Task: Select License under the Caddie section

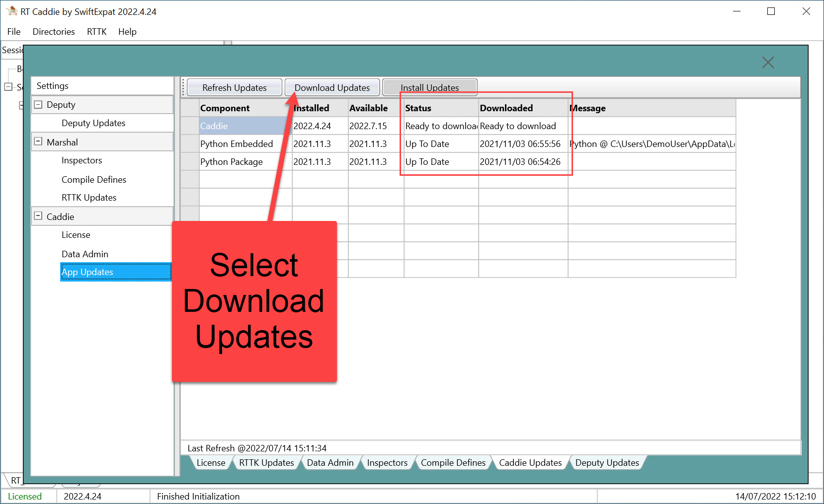Action: point(76,234)
